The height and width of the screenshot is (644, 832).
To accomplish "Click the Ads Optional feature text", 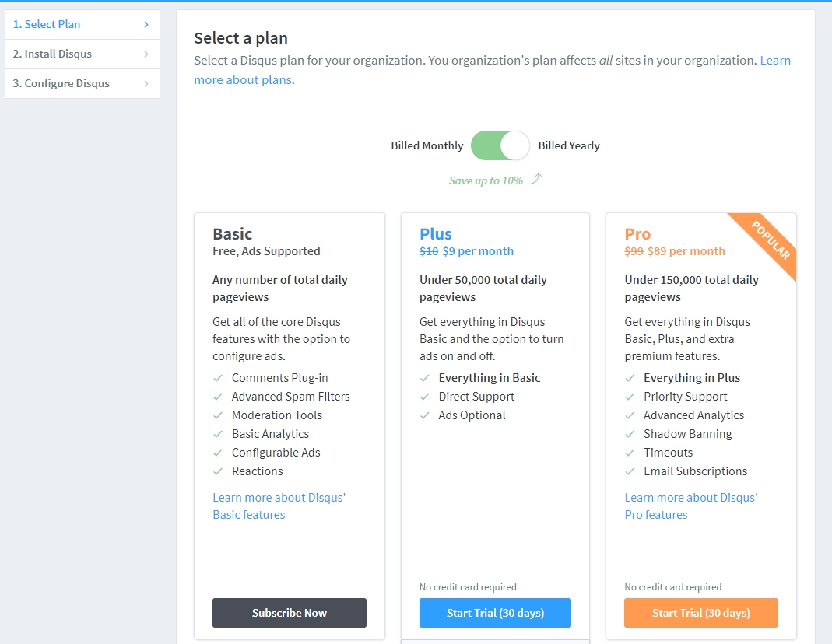I will pos(472,415).
